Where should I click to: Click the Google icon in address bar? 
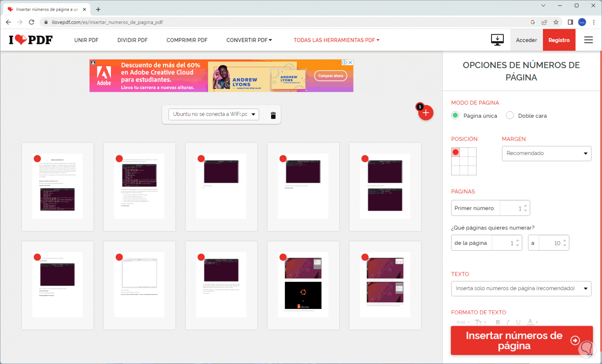(533, 22)
